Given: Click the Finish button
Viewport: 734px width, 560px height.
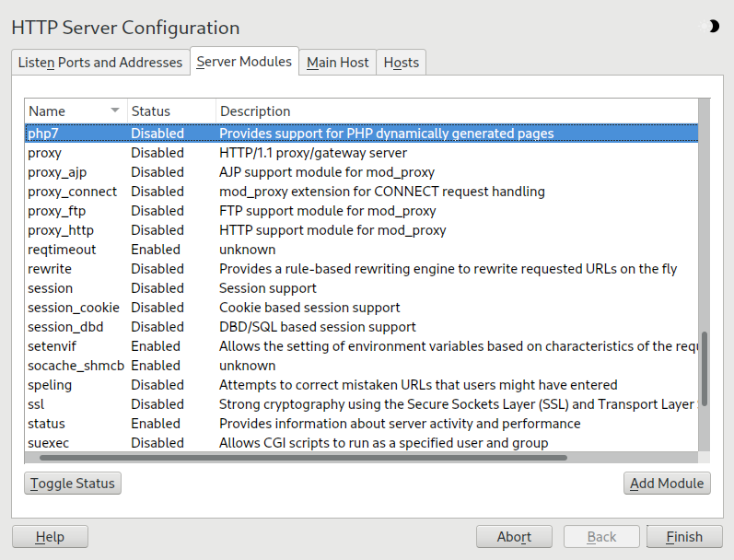Looking at the screenshot, I should (683, 537).
